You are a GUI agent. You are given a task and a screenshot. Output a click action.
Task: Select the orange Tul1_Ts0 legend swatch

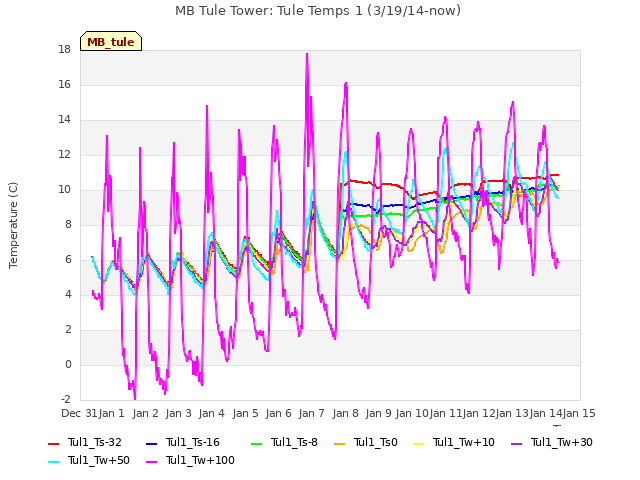(339, 444)
